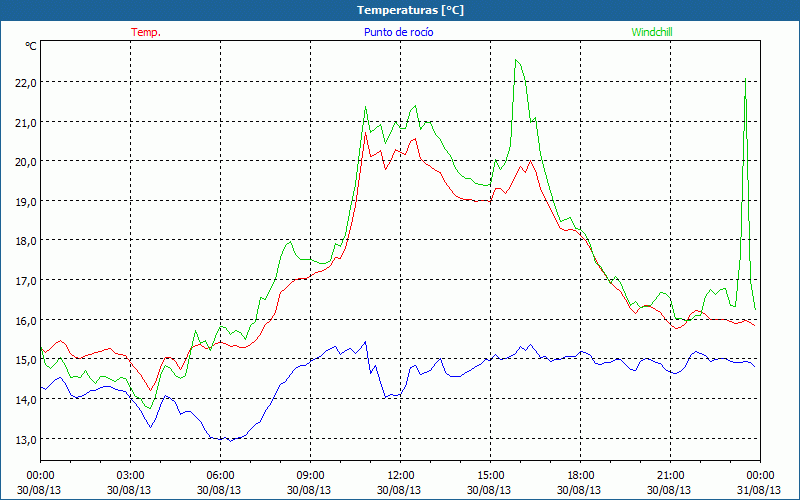Screen dimensions: 800x500
Task: Click the 06:00 time axis label
Action: point(220,475)
